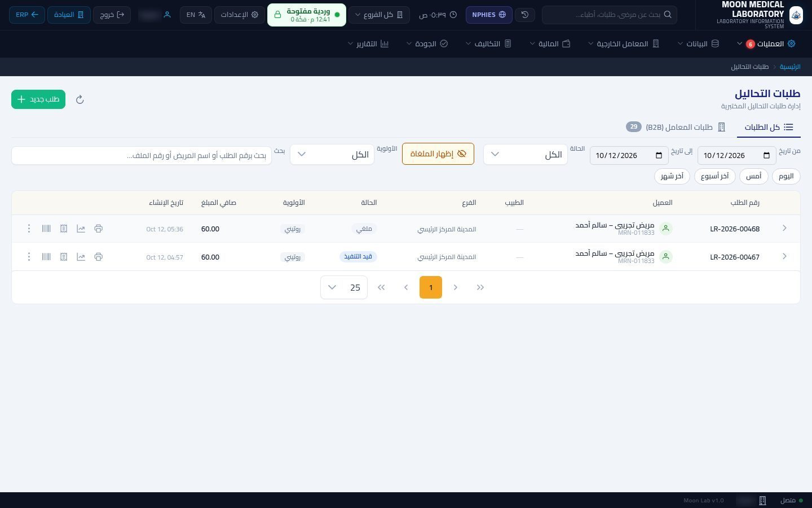Print order LR-2026-00468 using printer icon
Viewport: 812px width, 508px height.
(98, 229)
